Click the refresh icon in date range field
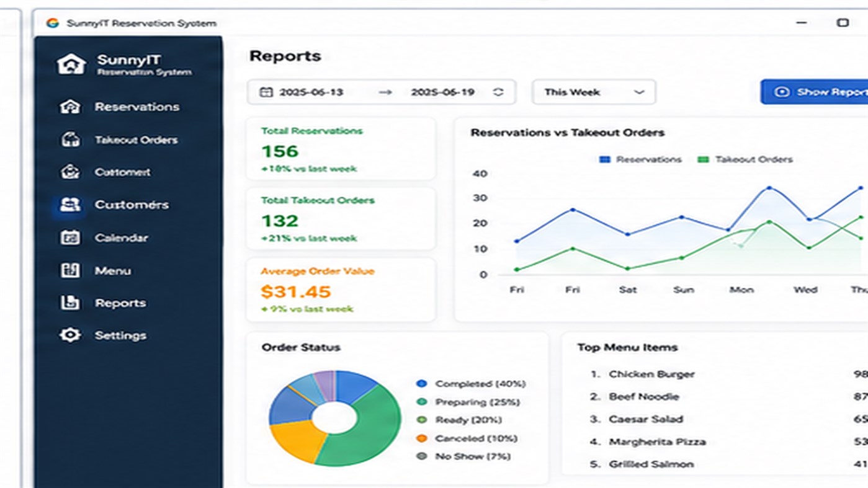868x488 pixels. (x=498, y=92)
